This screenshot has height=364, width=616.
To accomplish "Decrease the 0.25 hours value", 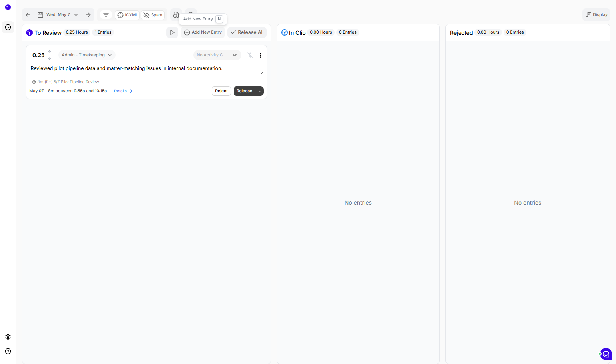I will click(50, 58).
